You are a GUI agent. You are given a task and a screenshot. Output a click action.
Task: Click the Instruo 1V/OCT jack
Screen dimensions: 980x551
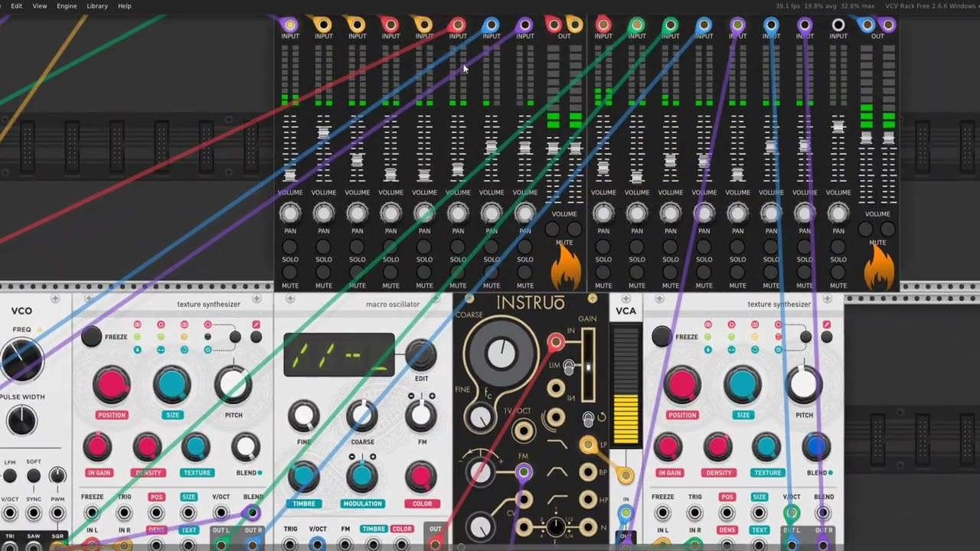[524, 431]
